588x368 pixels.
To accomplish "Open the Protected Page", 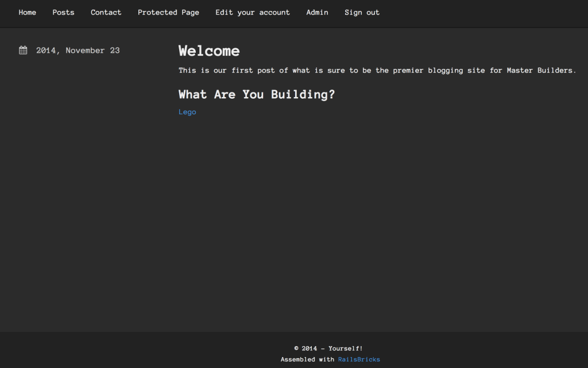I will click(x=168, y=12).
